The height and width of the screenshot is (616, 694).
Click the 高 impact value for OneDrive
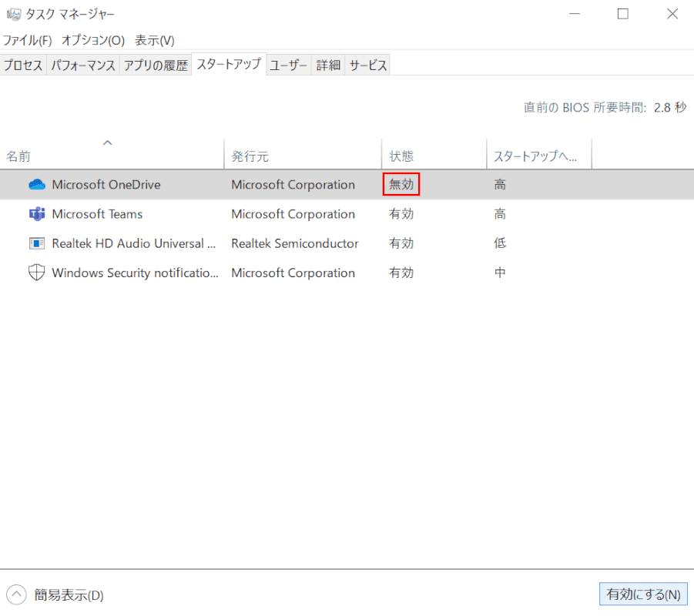click(x=500, y=185)
